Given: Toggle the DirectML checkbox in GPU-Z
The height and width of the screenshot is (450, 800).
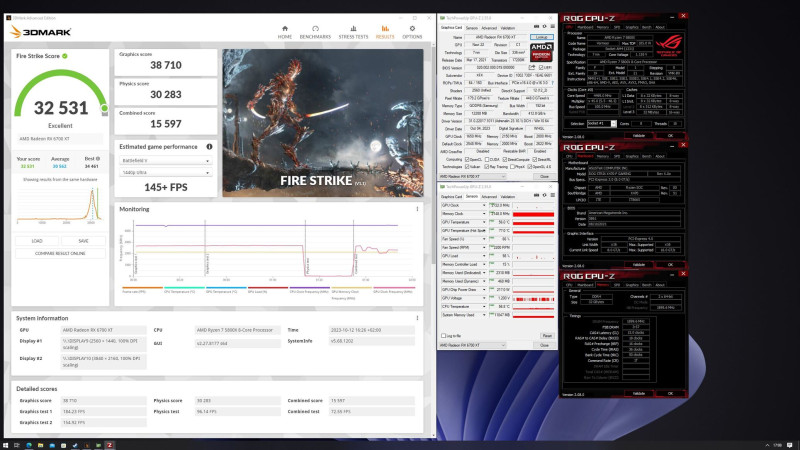Looking at the screenshot, I should tap(535, 160).
